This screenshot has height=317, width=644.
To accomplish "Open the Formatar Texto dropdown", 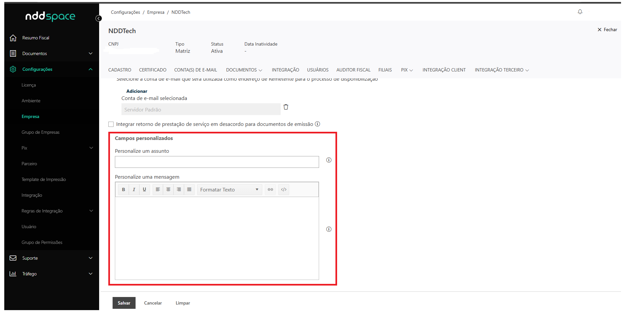I will pyautogui.click(x=229, y=189).
